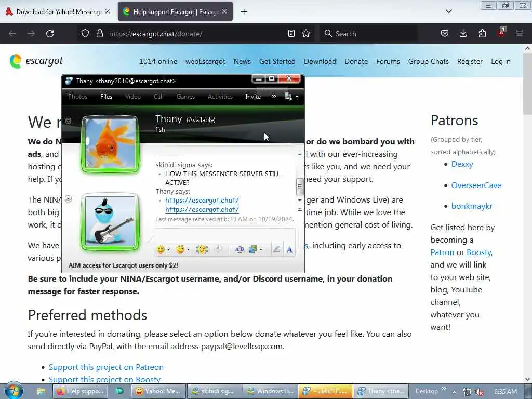Viewport: 532px width, 399px height.
Task: Click your guitar penguin display picture
Action: pyautogui.click(x=110, y=221)
